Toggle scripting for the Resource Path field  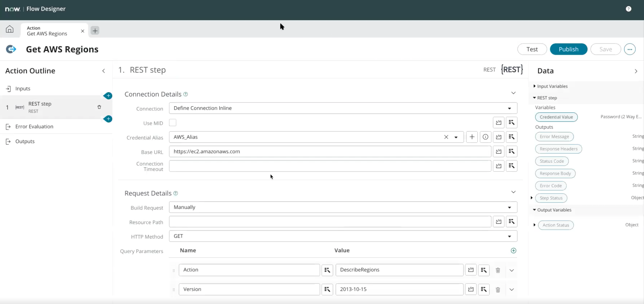coord(499,222)
